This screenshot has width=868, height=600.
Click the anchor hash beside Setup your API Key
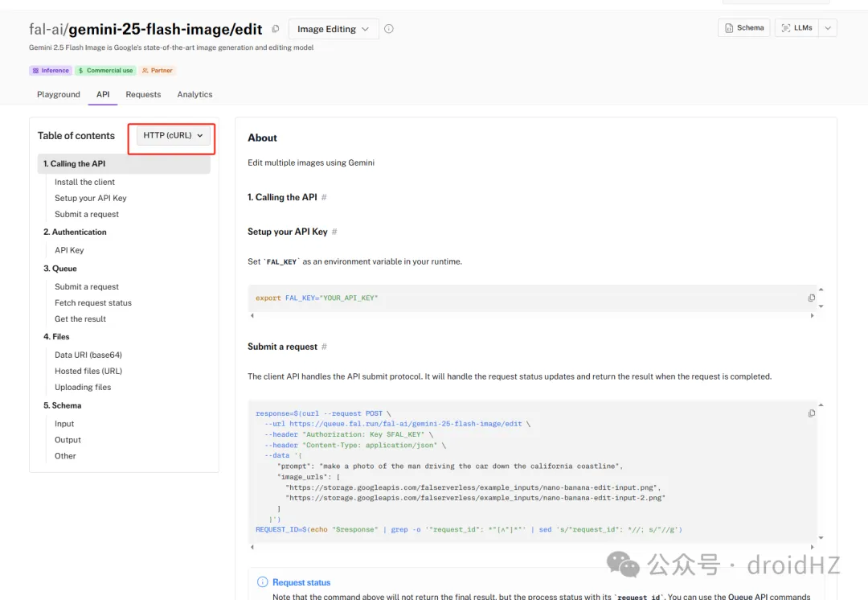click(x=334, y=232)
